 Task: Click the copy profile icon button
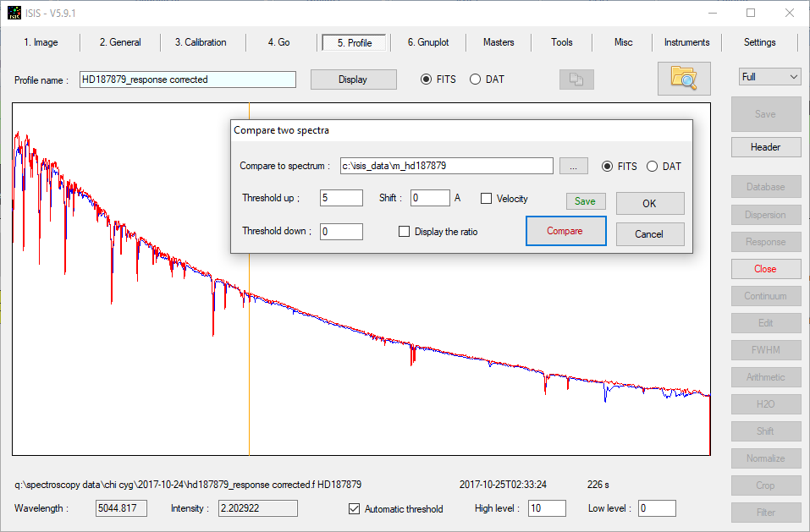click(x=576, y=80)
